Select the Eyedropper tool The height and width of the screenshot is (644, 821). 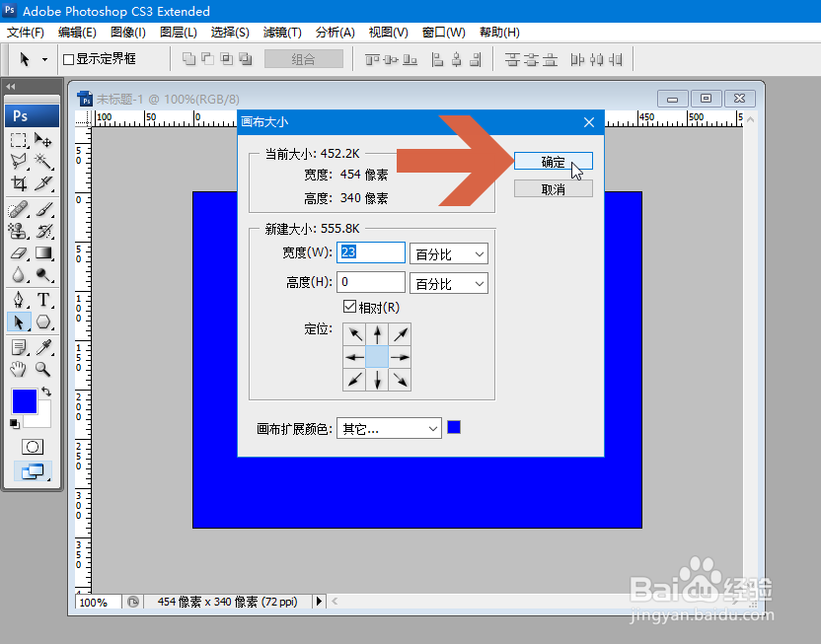pyautogui.click(x=43, y=347)
